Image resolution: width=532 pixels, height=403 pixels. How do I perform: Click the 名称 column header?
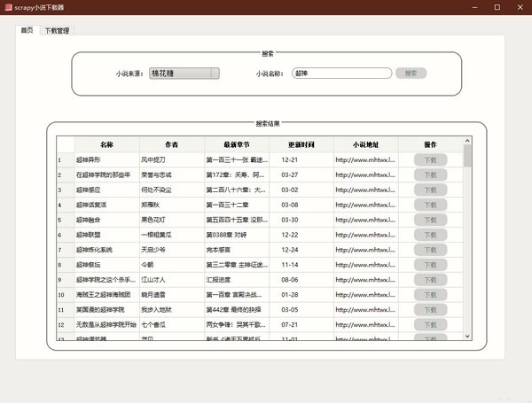(106, 144)
